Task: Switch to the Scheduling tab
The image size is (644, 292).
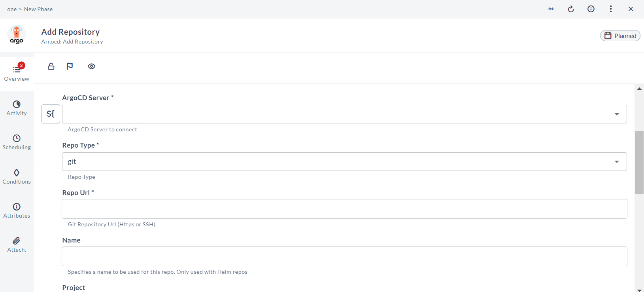Action: point(17,142)
